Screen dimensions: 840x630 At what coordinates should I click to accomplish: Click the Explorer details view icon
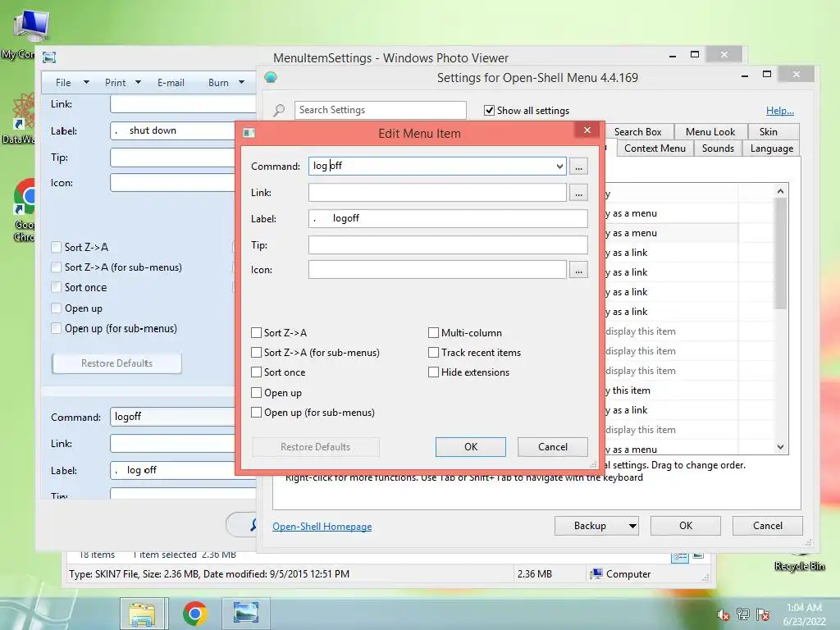click(680, 557)
